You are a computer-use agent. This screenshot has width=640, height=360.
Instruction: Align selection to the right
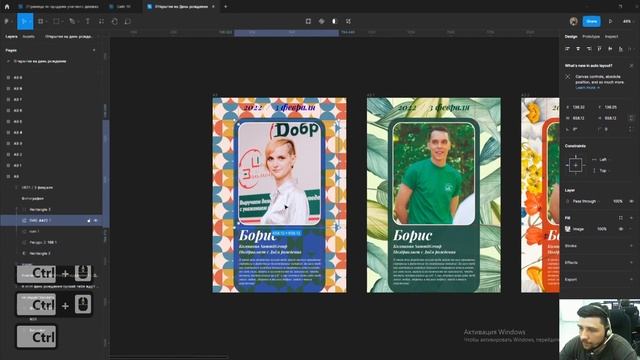point(589,49)
